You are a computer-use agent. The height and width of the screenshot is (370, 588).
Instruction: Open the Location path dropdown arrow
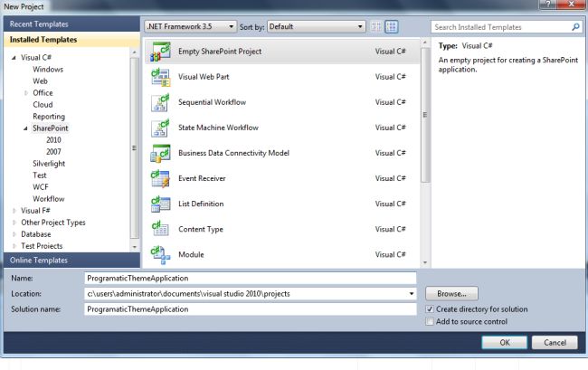tap(412, 294)
